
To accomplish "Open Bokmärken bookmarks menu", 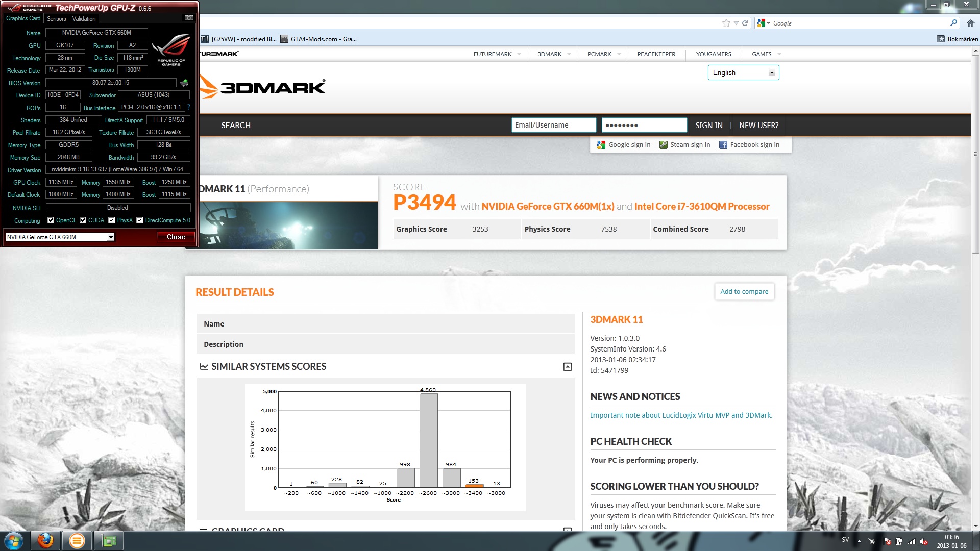I will tap(958, 39).
